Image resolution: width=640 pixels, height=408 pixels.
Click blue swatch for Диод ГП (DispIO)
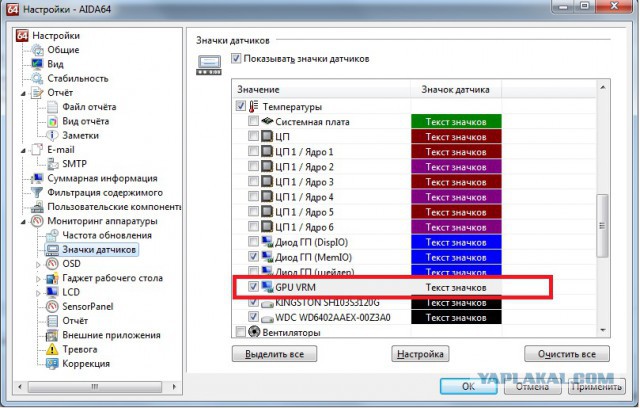tap(456, 242)
